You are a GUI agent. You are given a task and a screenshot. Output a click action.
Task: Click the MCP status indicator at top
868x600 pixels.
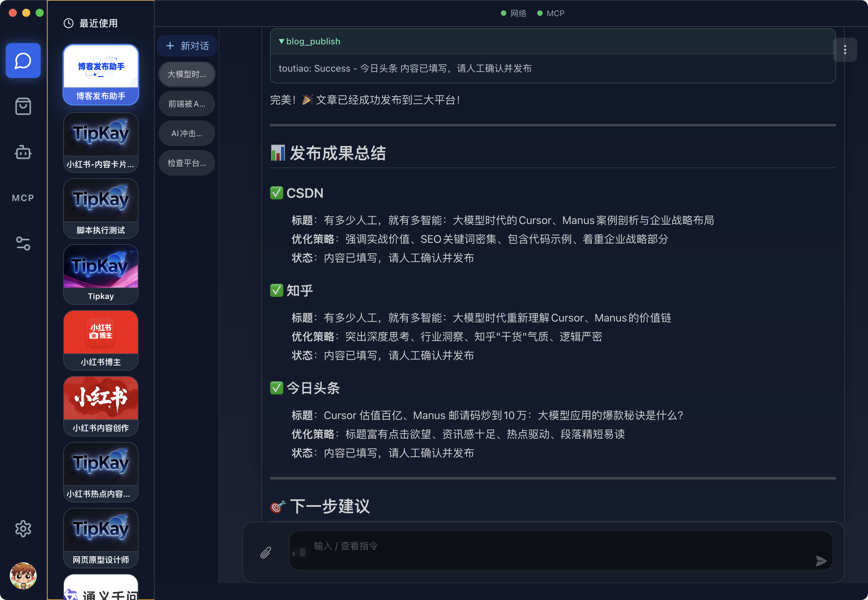tap(551, 13)
